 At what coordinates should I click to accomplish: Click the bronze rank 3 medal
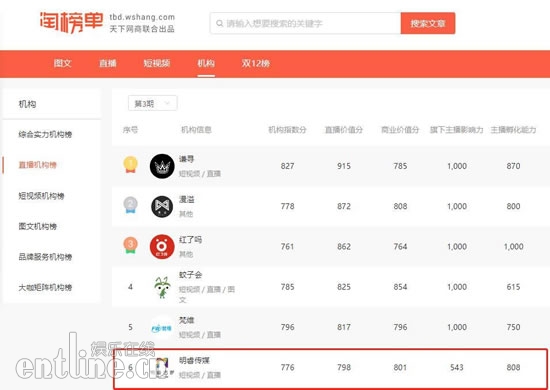(x=130, y=246)
